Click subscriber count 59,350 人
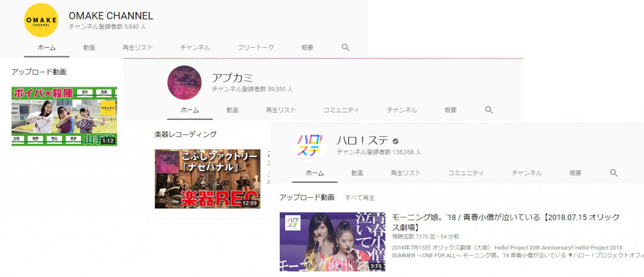 (252, 89)
